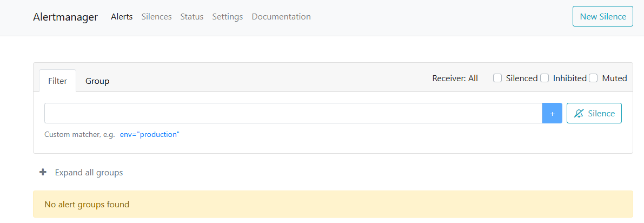Expand all groups
Screen dimensions: 644x223
(x=89, y=173)
